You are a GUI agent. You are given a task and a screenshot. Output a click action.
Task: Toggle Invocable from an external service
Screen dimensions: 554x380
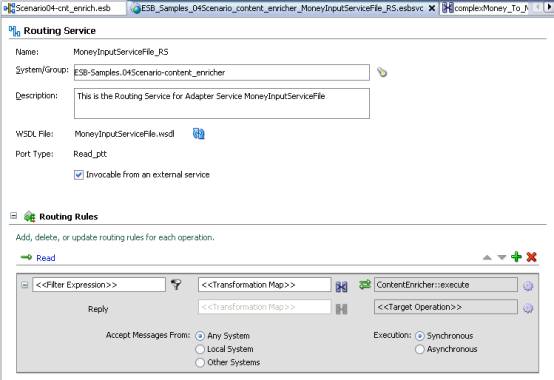tap(79, 175)
